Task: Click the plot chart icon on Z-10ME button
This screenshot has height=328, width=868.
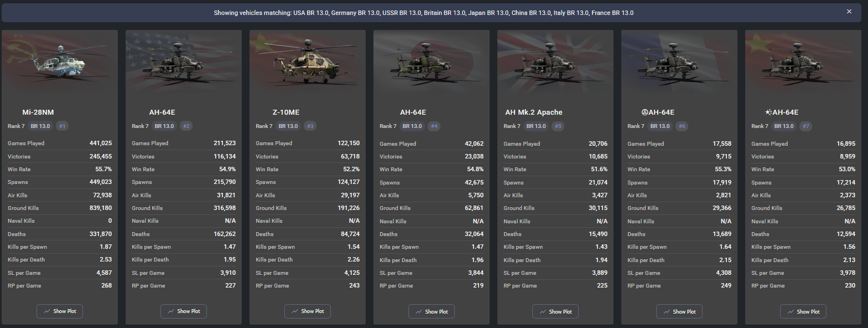Action: [295, 311]
